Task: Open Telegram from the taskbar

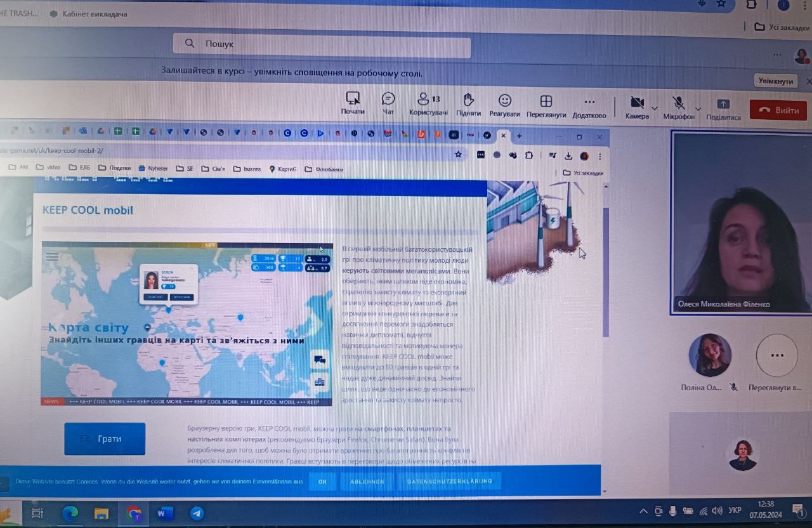Action: [197, 513]
